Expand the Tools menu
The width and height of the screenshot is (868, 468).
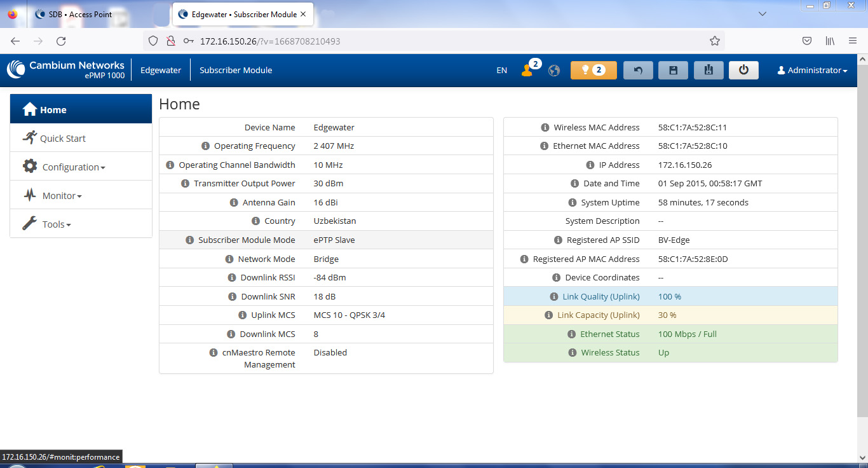56,224
